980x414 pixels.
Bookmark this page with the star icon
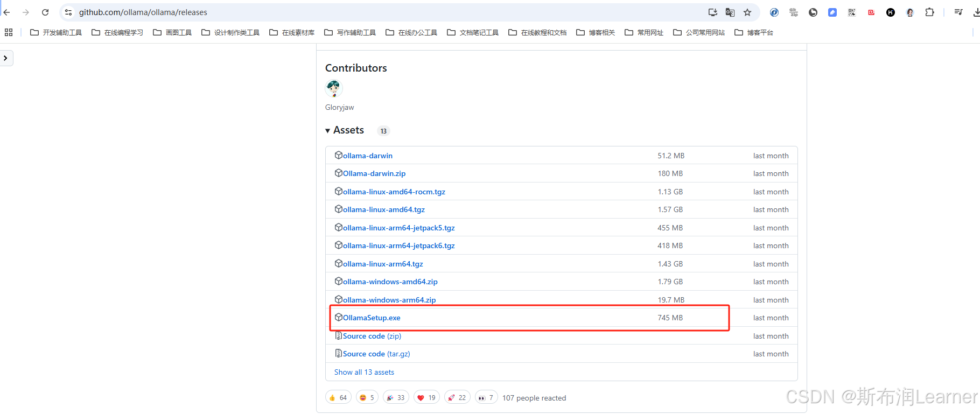(x=747, y=12)
